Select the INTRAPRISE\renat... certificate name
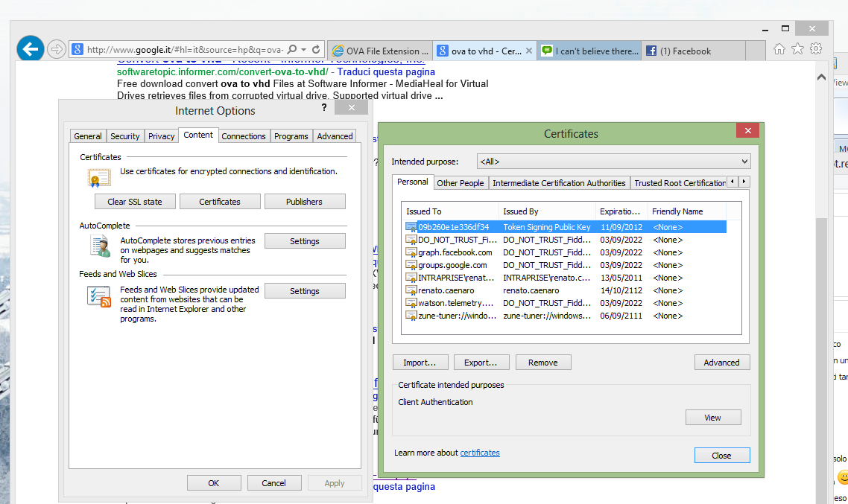The height and width of the screenshot is (504, 848). tap(456, 278)
